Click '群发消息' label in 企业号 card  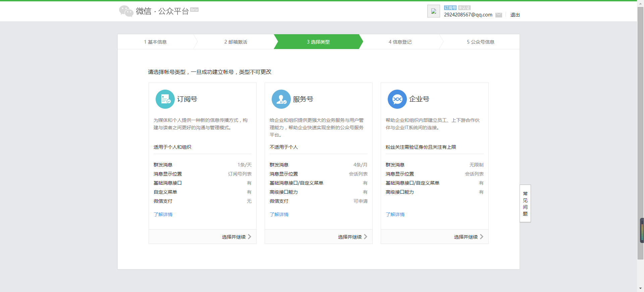(395, 165)
